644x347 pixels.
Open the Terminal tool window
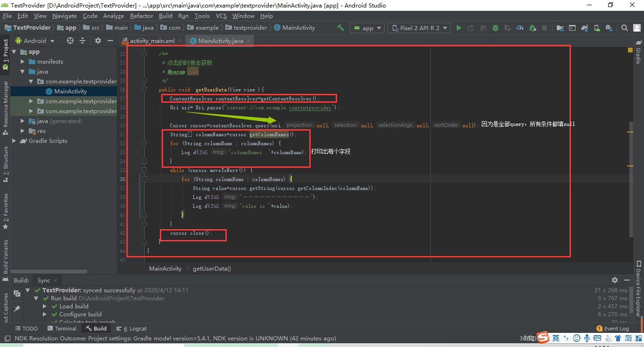pos(61,329)
